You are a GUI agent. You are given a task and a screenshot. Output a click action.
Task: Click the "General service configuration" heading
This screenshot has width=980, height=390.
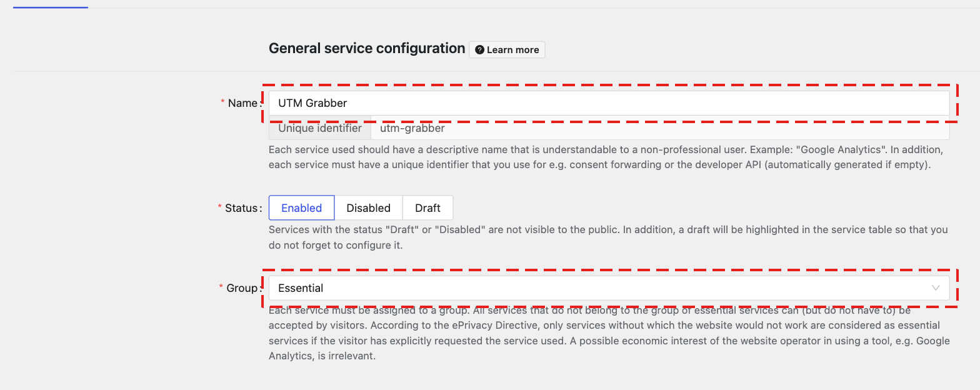[367, 49]
